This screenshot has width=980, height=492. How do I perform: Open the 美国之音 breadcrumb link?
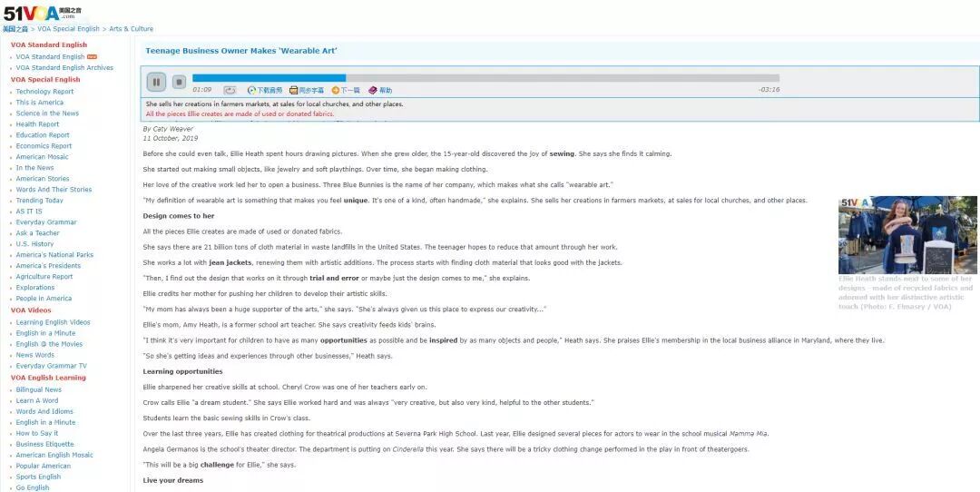[x=15, y=29]
